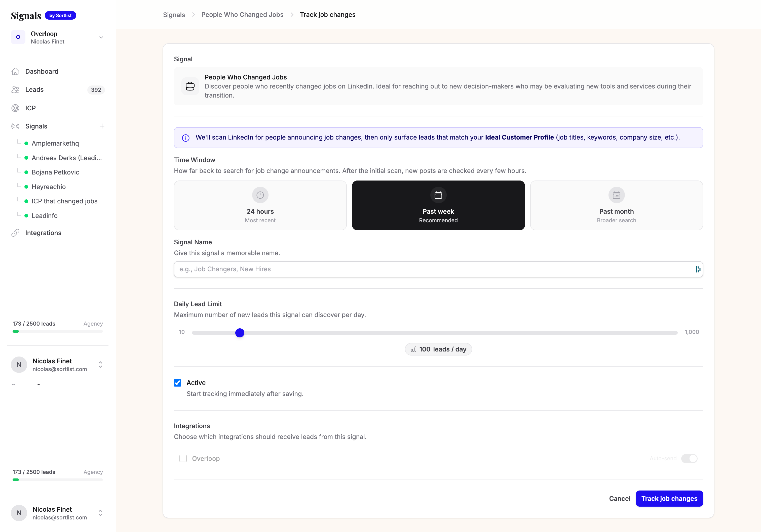
Task: Check the Overloop integration checkbox
Action: coord(183,459)
